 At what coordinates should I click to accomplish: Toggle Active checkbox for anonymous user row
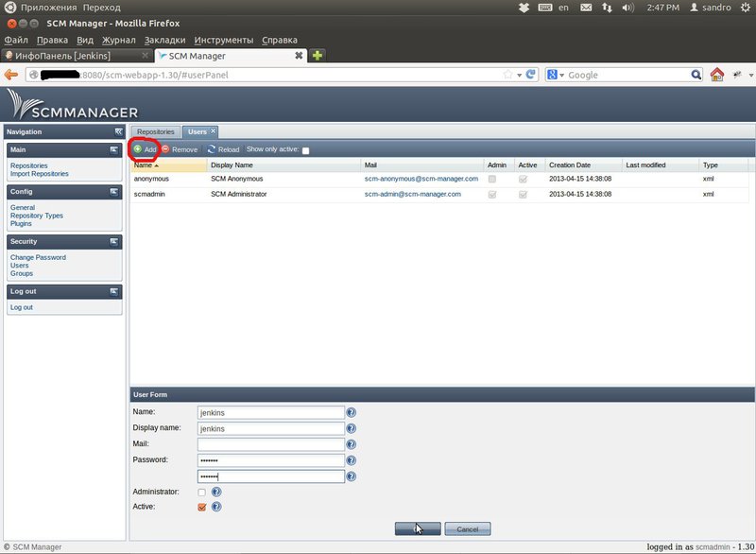point(523,179)
